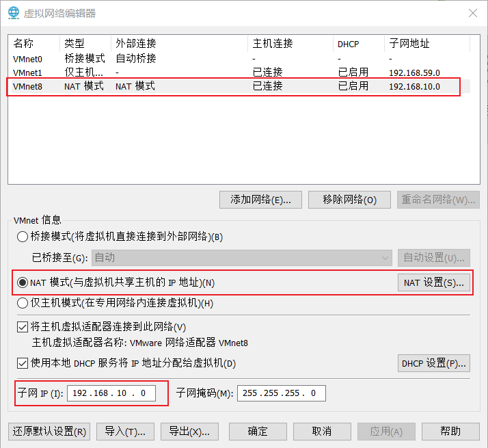
Task: Toggle 将主机虚拟适配器连接到此网络 checkbox
Action: (23, 327)
